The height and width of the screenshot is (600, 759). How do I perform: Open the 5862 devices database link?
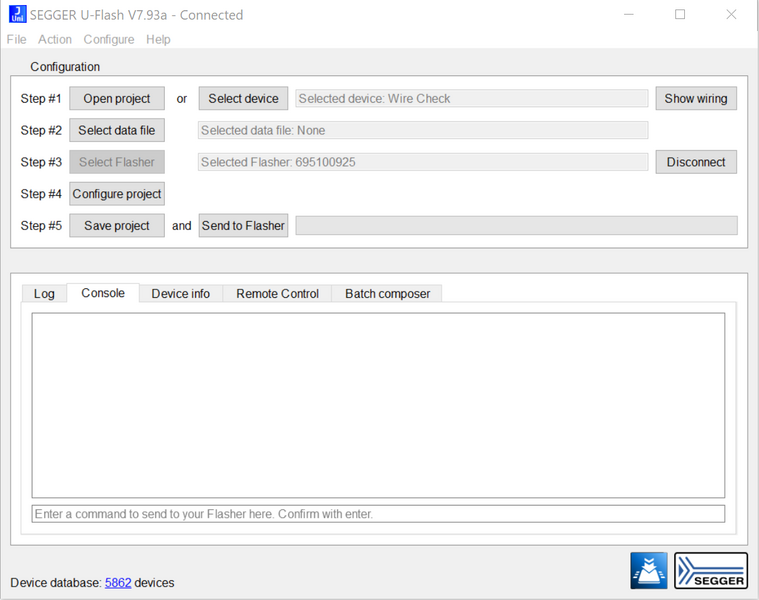118,583
